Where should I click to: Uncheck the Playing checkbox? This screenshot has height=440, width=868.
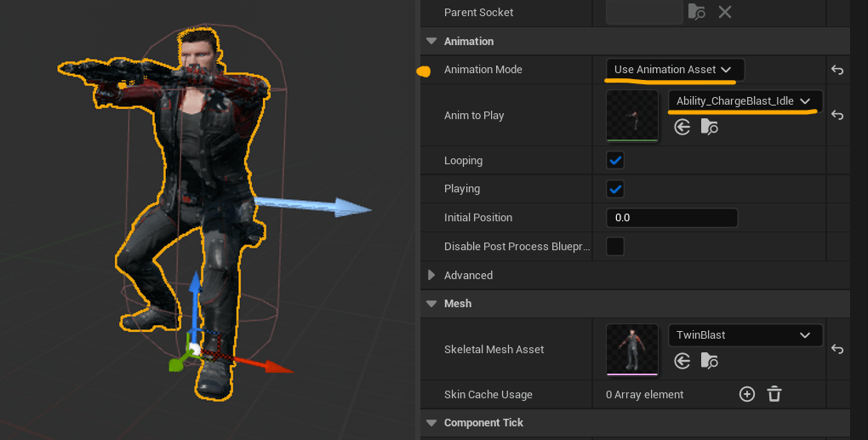(x=615, y=189)
